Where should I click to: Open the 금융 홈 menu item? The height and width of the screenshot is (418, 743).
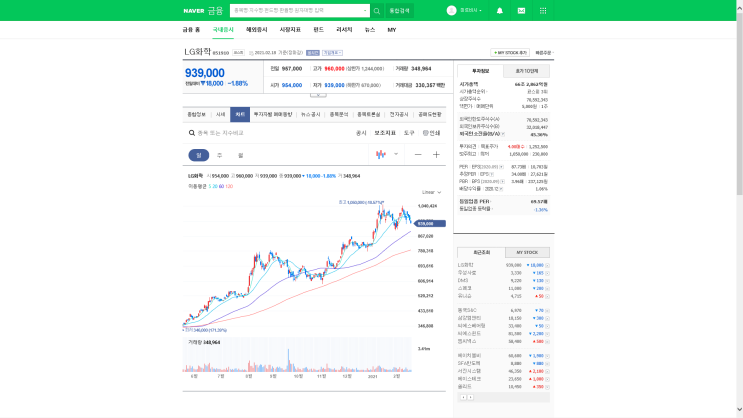click(191, 30)
